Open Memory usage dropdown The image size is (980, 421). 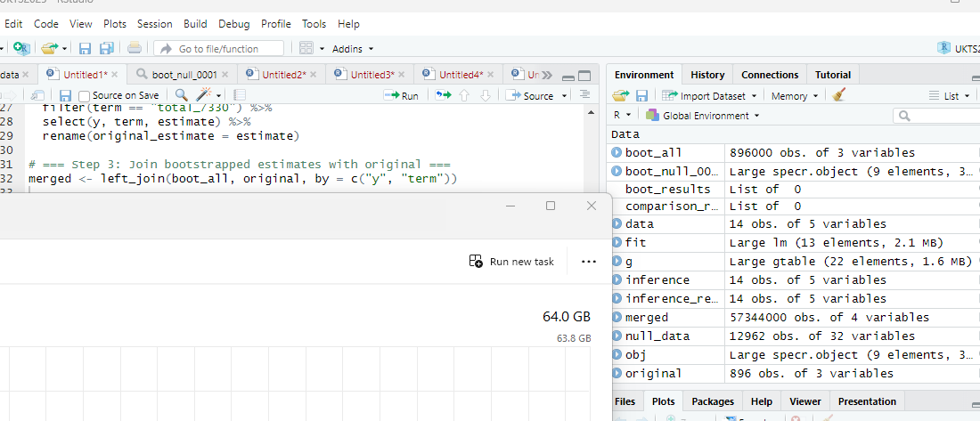(x=795, y=95)
